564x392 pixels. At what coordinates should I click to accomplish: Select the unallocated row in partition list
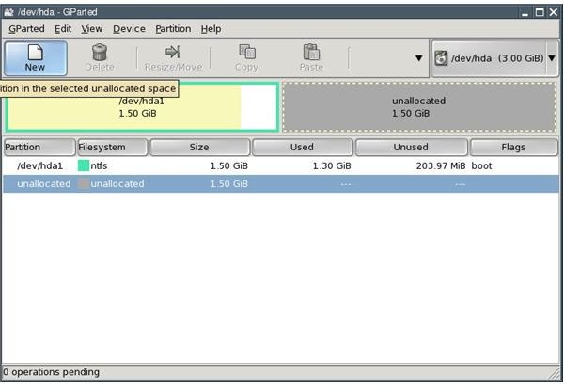click(280, 183)
